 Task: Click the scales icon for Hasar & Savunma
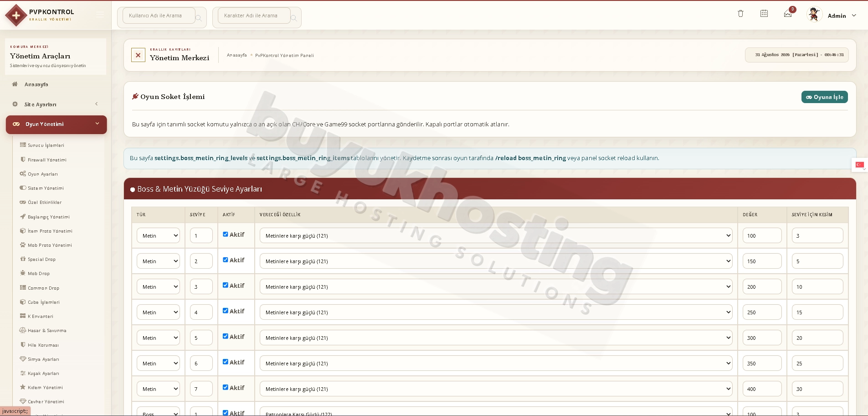point(23,330)
